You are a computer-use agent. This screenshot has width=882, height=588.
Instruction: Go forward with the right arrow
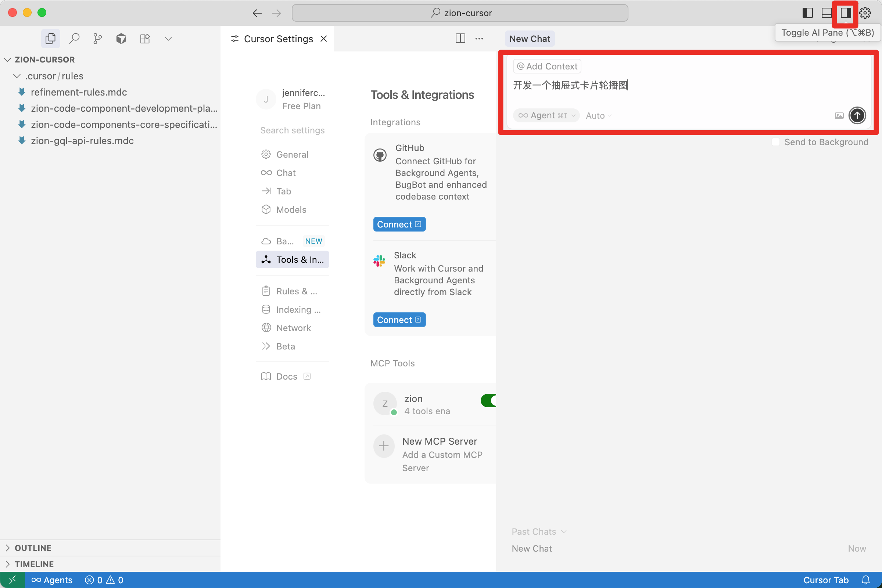(276, 13)
